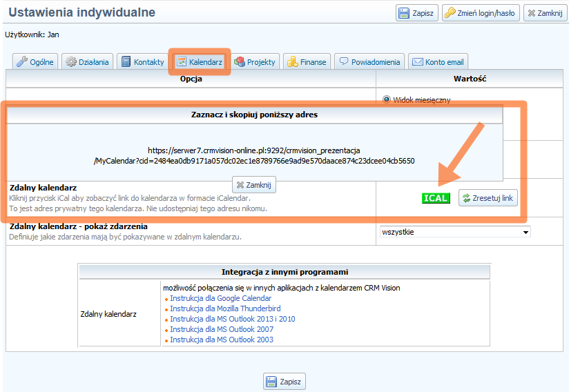Select the Konto email tab

(x=438, y=62)
